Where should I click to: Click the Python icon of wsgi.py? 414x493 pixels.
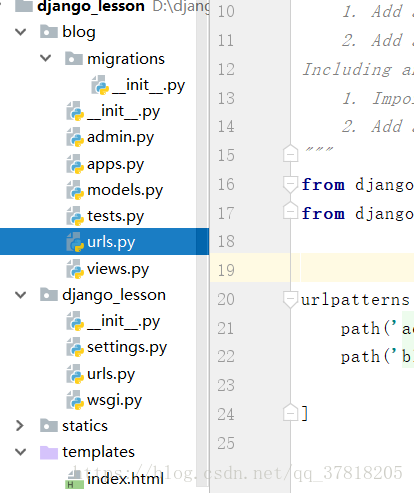click(x=75, y=400)
